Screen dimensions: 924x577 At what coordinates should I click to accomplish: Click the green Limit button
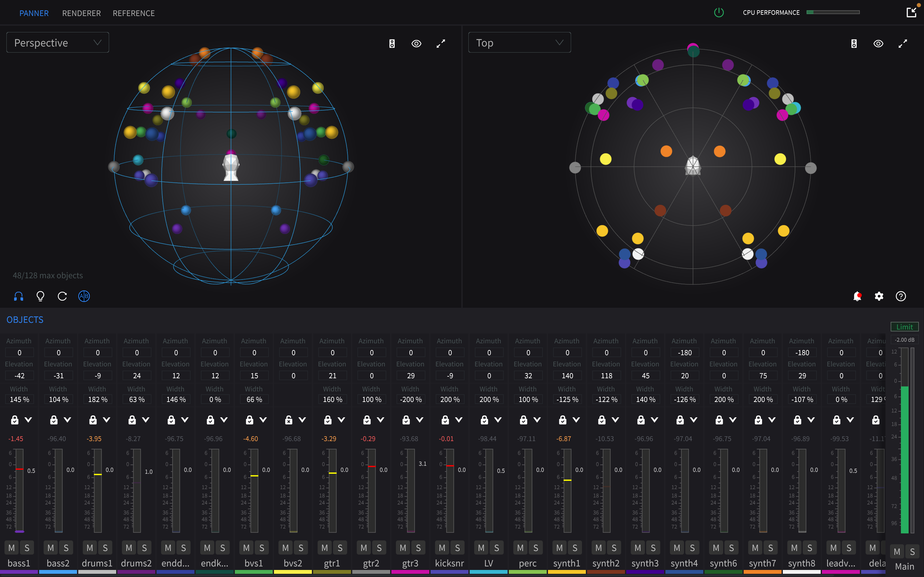(904, 327)
